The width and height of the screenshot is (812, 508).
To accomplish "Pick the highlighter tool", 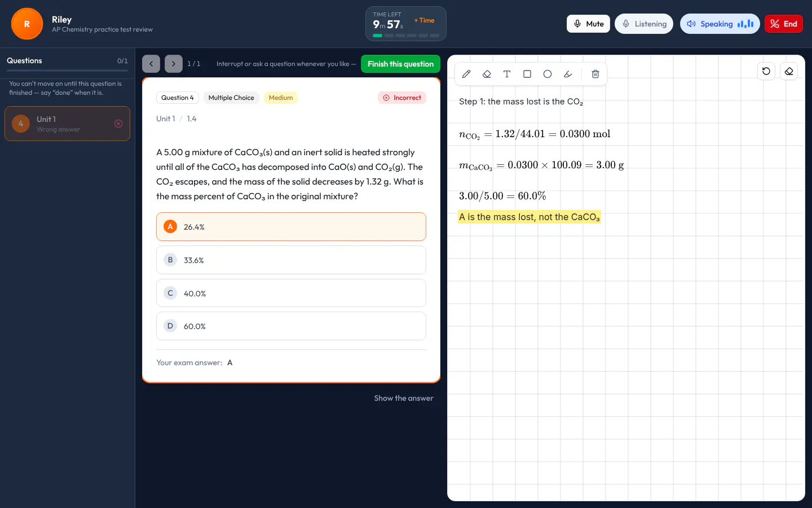I will coord(568,74).
